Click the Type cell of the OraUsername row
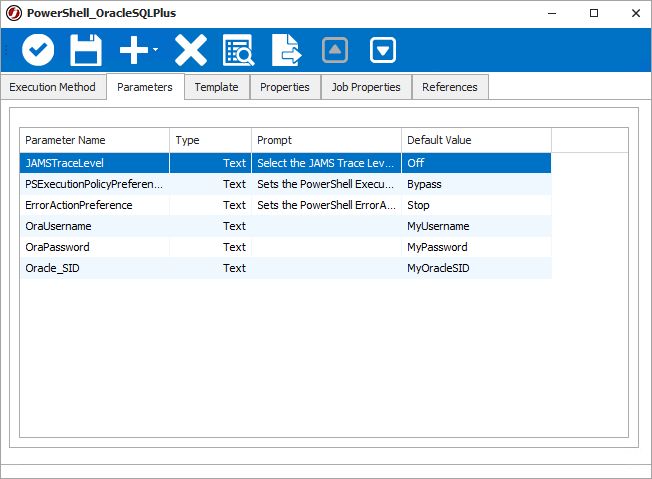The image size is (652, 479). click(210, 226)
